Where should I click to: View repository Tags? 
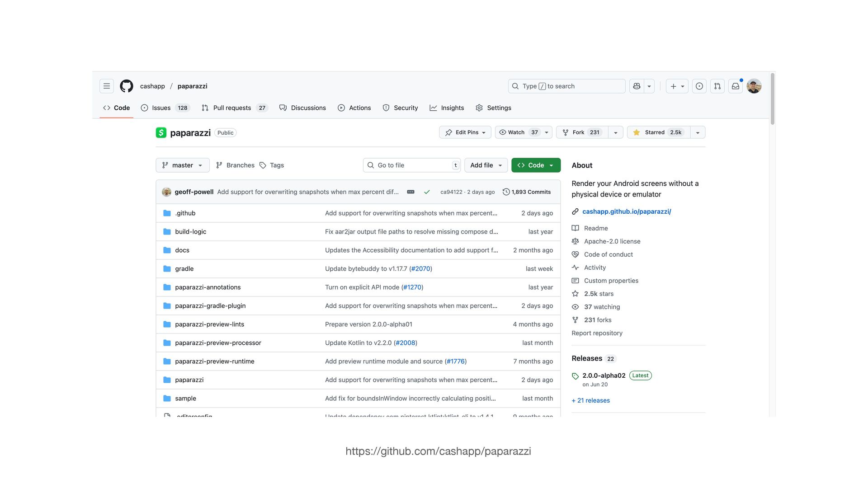click(272, 165)
